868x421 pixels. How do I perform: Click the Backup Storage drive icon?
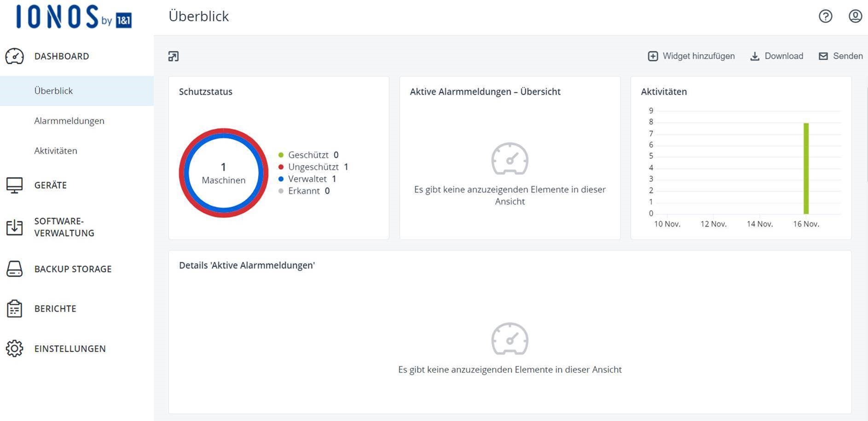14,269
